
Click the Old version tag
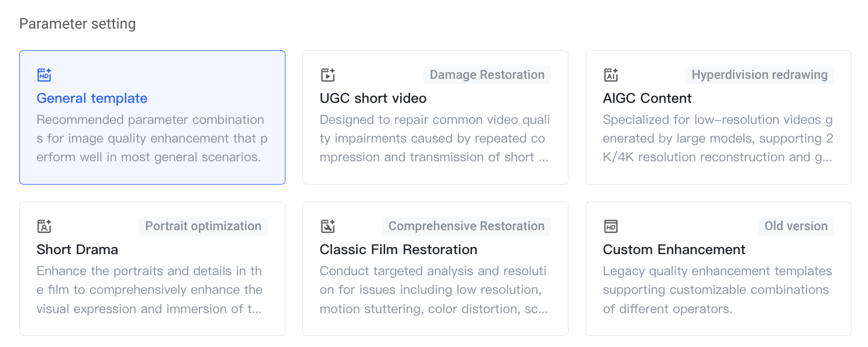(796, 226)
